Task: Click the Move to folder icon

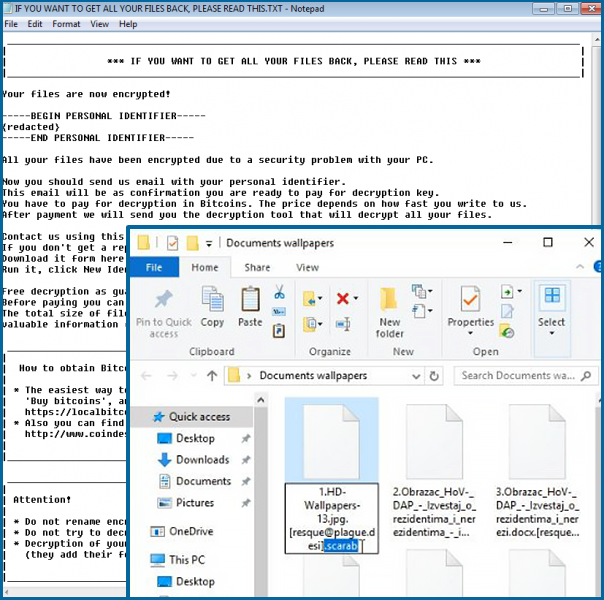Action: pyautogui.click(x=309, y=299)
